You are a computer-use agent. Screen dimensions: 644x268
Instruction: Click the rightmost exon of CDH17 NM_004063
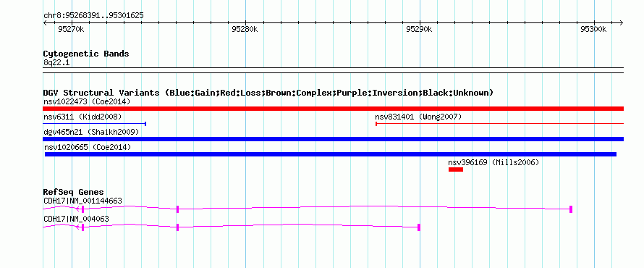(x=418, y=227)
